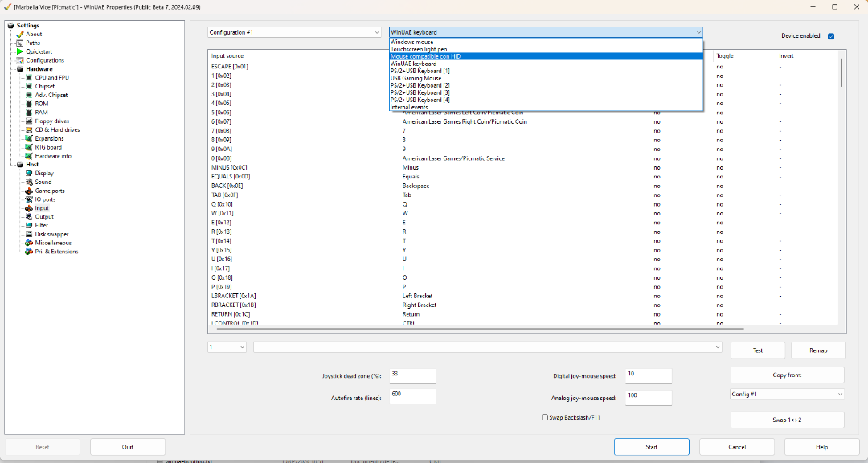Open the Miscellaneous settings icon

29,243
